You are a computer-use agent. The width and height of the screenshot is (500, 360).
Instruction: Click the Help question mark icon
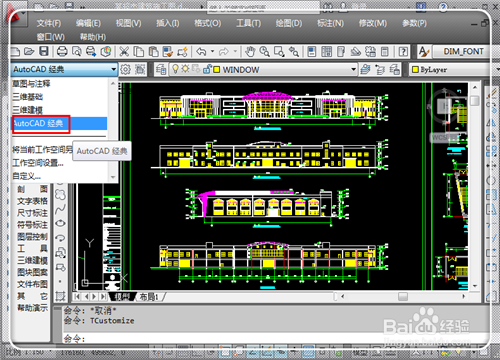tap(403, 52)
